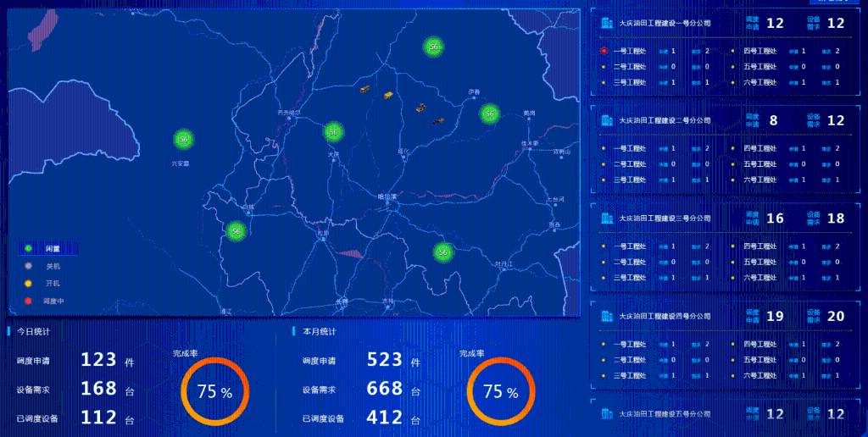Expand the 大庆油田工程建设五号分公司 panel header

(x=664, y=414)
